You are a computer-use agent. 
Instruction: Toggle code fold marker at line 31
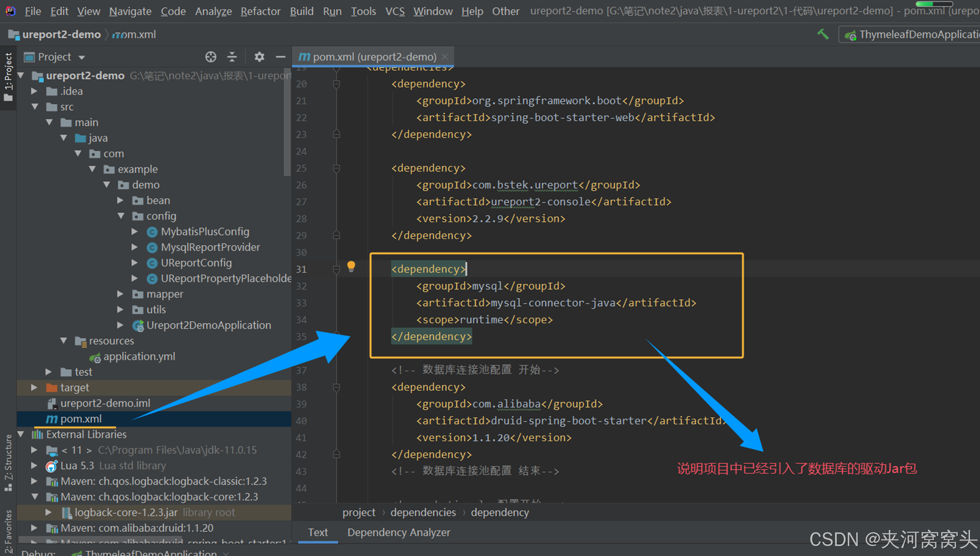tap(336, 270)
